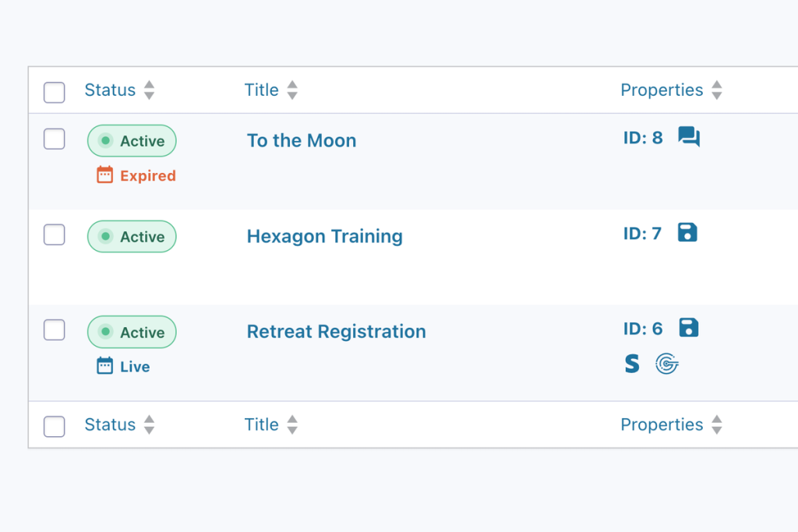
Task: Click the footer Properties column label
Action: coord(662,425)
